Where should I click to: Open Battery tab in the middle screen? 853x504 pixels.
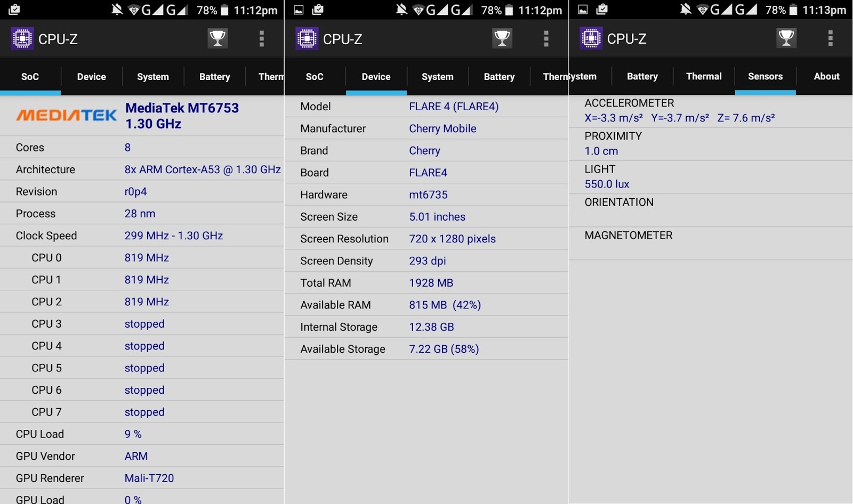(500, 77)
